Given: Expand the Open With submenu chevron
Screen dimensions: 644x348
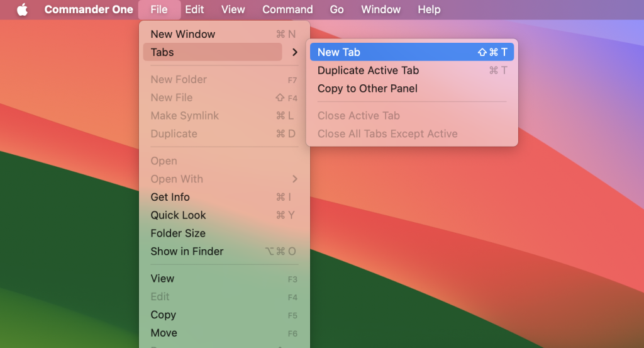Looking at the screenshot, I should pyautogui.click(x=294, y=179).
